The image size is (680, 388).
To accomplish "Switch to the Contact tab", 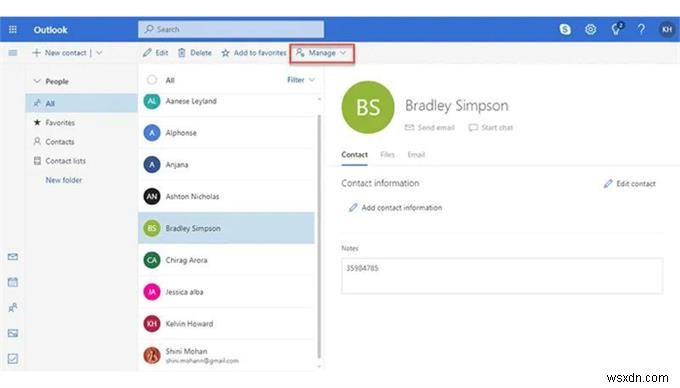I will (x=354, y=155).
